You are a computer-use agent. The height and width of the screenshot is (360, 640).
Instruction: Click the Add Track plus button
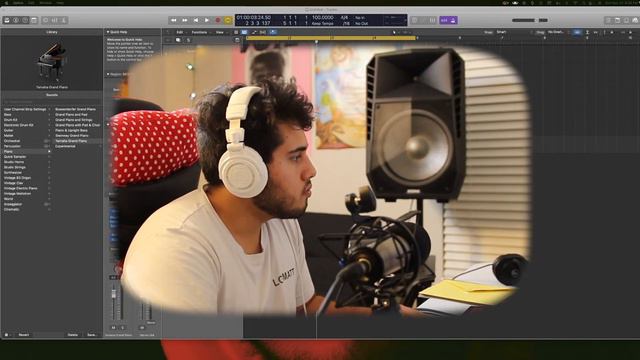[168, 40]
